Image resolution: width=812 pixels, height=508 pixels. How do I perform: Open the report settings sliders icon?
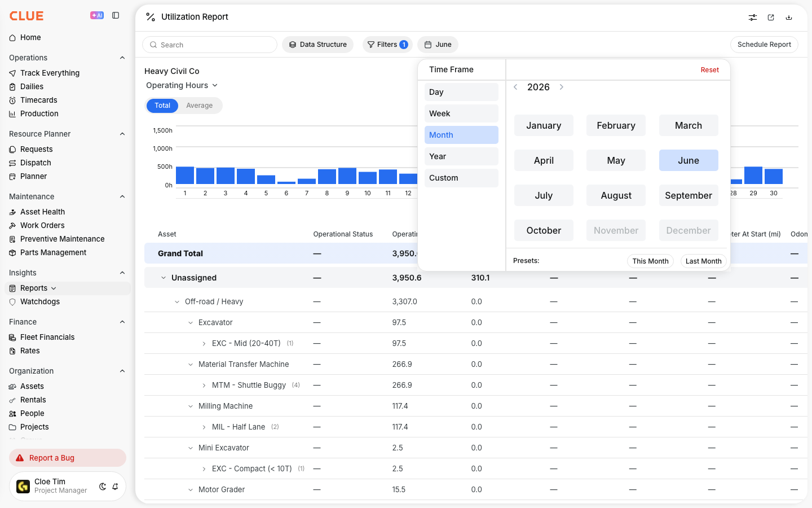click(x=753, y=17)
